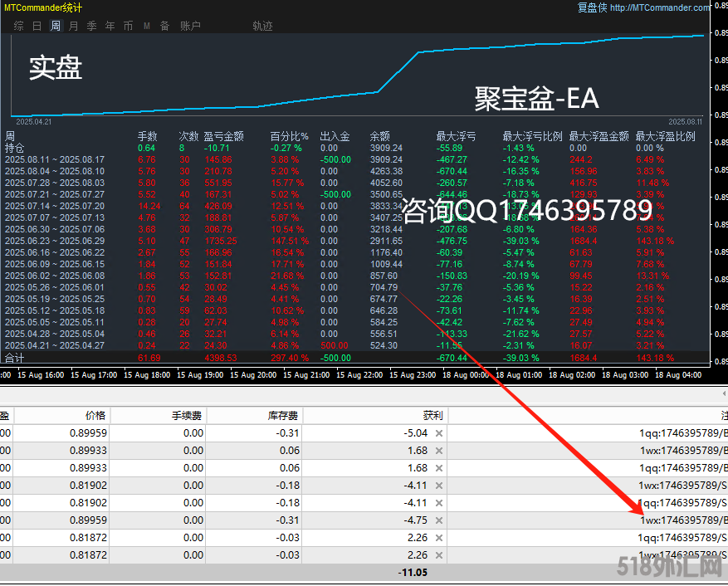
Task: Switch to 年 yearly statistics tab
Action: coord(110,26)
